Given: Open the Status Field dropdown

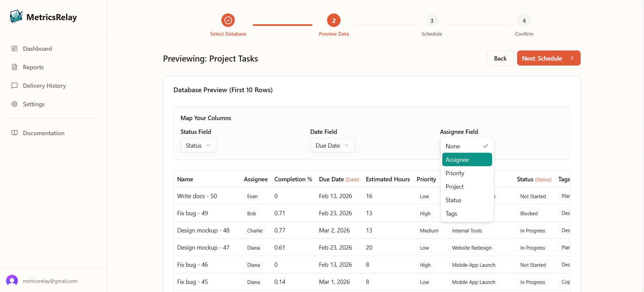Looking at the screenshot, I should [x=198, y=145].
